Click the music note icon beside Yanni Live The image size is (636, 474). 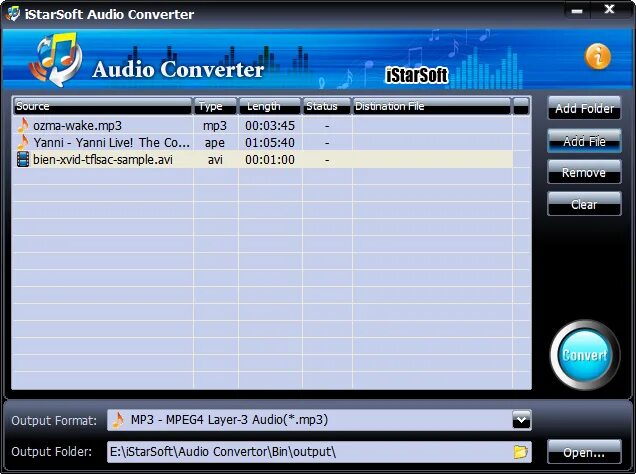tap(23, 142)
